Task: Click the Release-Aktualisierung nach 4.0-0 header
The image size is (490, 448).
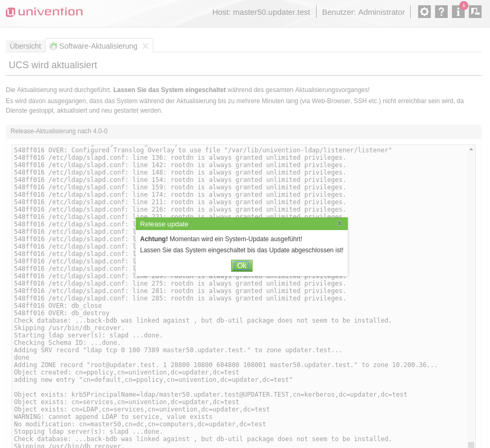Action: pos(59,131)
